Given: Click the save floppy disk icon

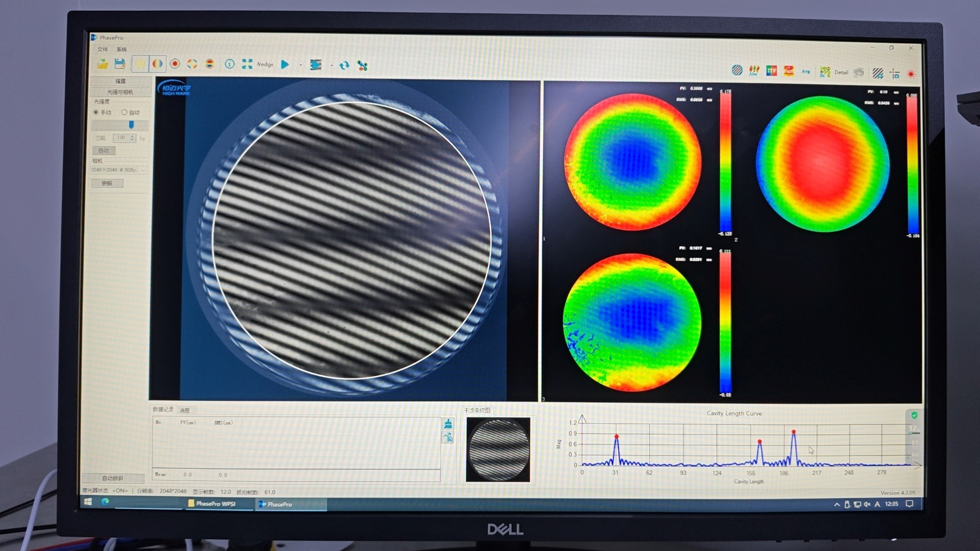Looking at the screenshot, I should [x=120, y=64].
